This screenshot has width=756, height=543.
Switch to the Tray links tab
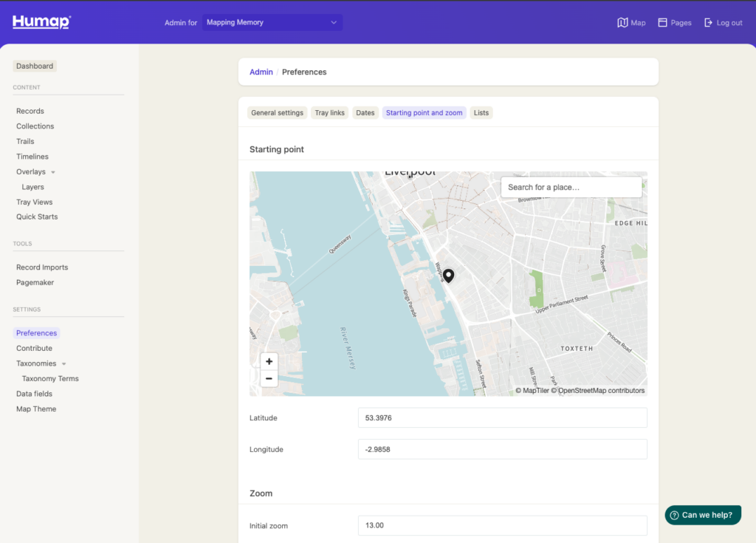tap(329, 113)
